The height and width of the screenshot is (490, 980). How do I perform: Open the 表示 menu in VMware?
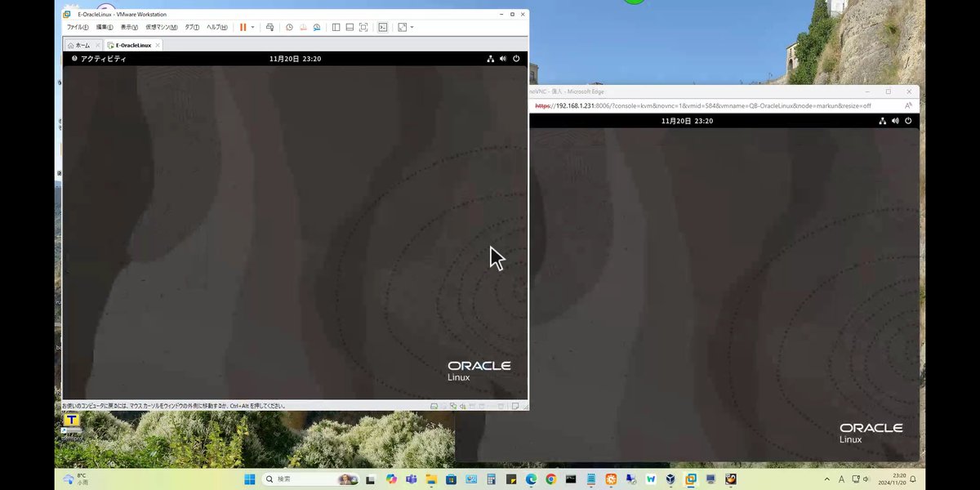point(129,27)
